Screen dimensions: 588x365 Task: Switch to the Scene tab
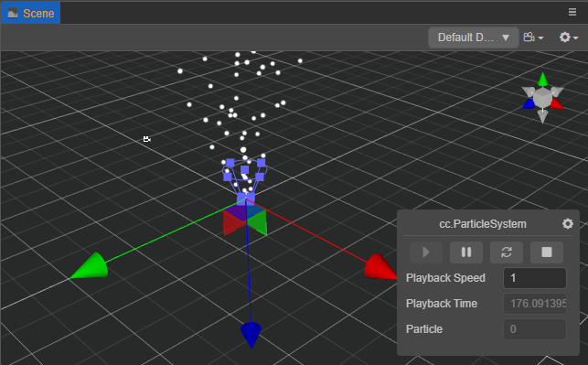click(30, 13)
